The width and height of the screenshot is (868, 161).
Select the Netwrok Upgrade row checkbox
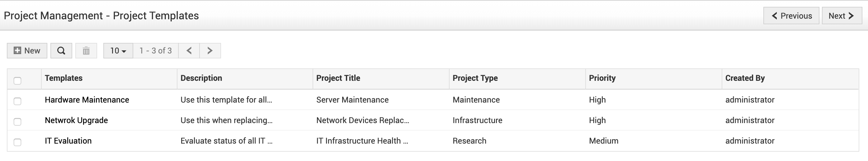tap(17, 122)
